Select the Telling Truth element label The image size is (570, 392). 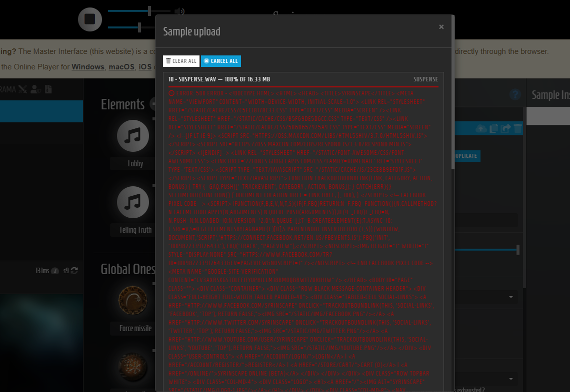135,230
